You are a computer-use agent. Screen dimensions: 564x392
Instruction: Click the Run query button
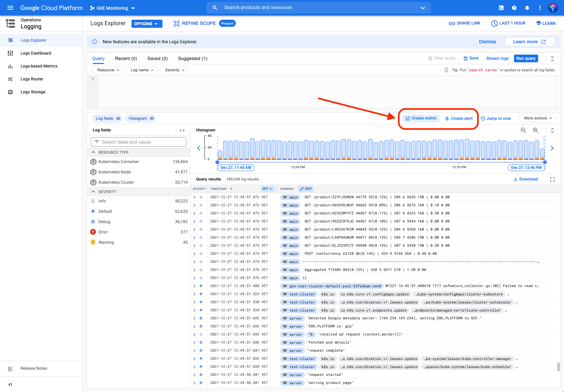pos(526,58)
